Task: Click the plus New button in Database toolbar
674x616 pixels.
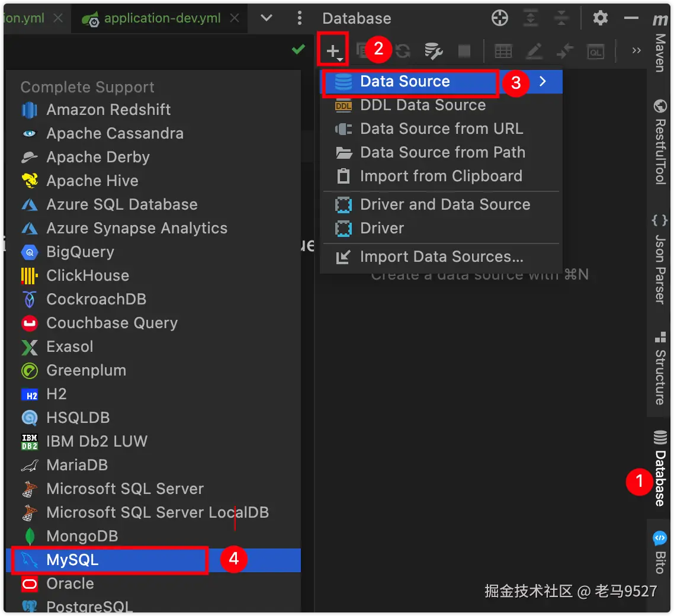Action: coord(333,51)
